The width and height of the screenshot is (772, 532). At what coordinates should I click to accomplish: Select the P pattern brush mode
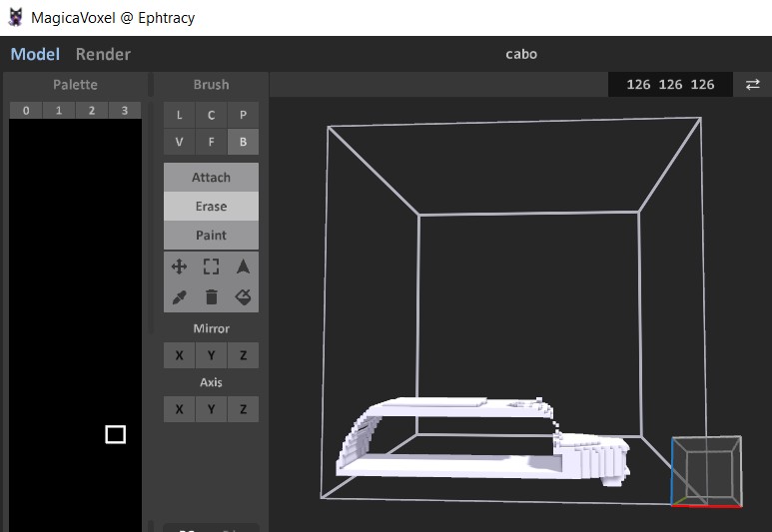(x=244, y=115)
